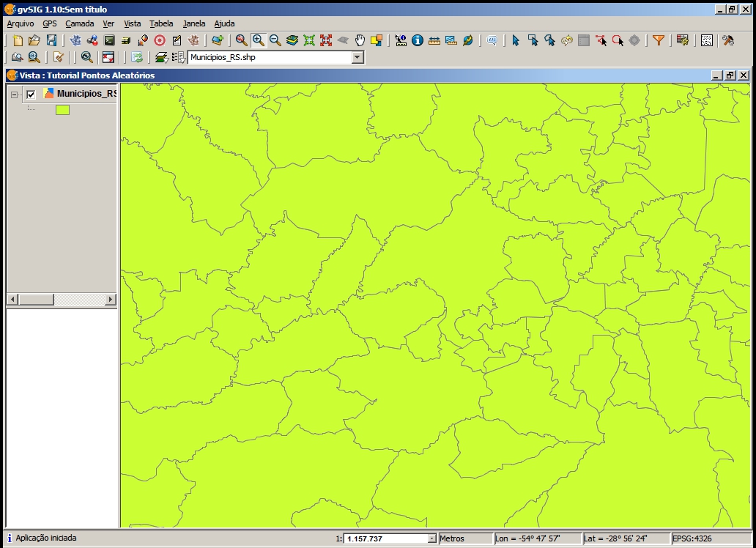Click the Add Layer icon
756x548 pixels.
point(218,40)
